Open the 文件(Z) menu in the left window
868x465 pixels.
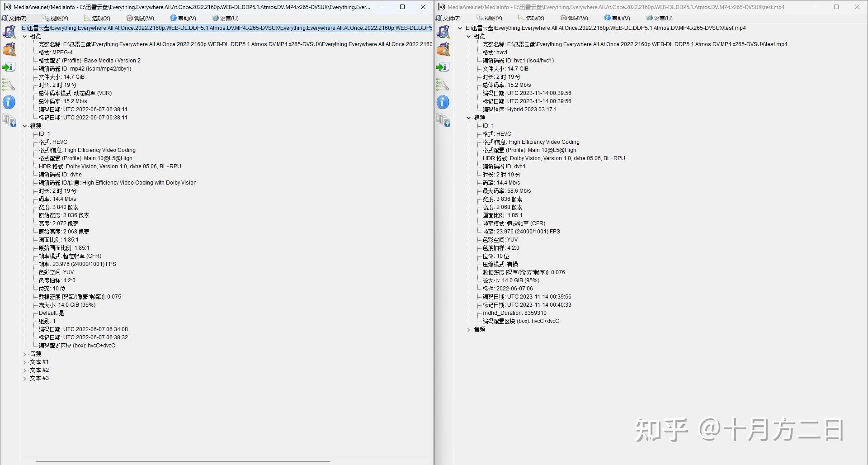click(x=14, y=18)
